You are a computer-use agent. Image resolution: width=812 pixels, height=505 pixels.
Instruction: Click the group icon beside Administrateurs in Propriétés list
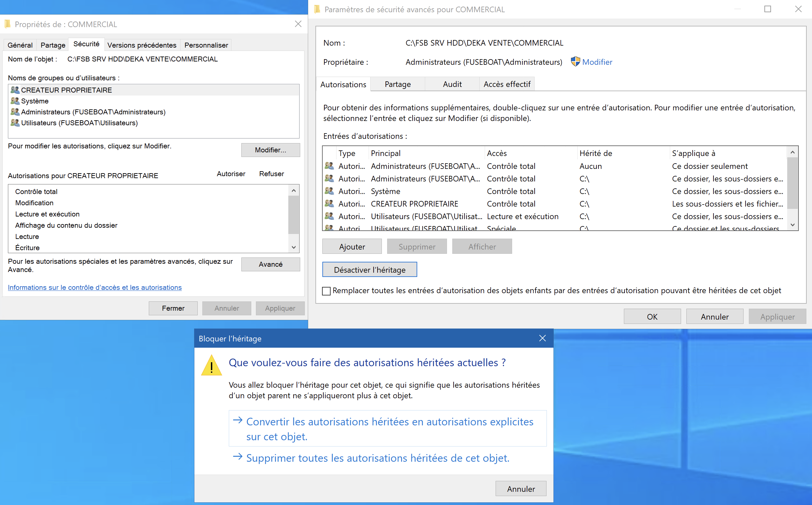pyautogui.click(x=15, y=112)
